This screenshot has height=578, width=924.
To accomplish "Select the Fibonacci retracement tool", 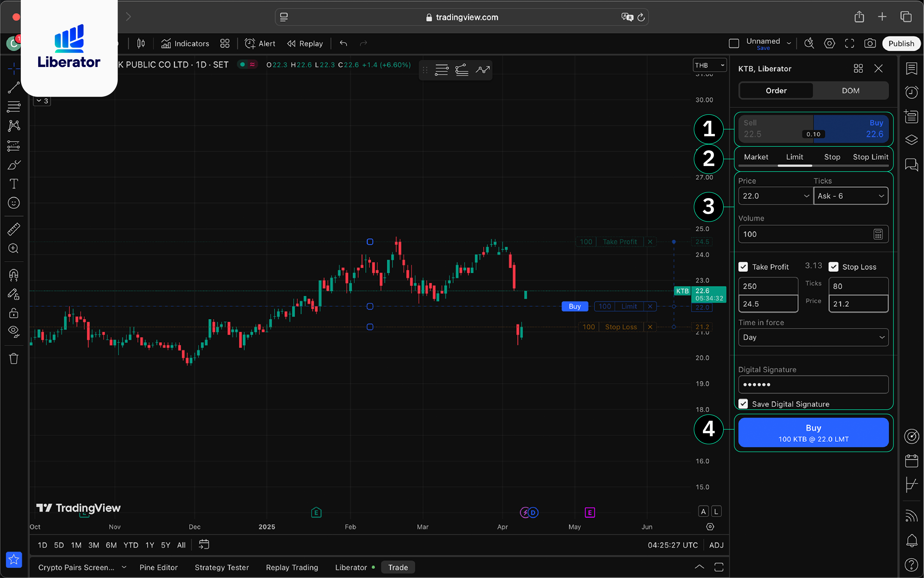I will click(x=14, y=107).
